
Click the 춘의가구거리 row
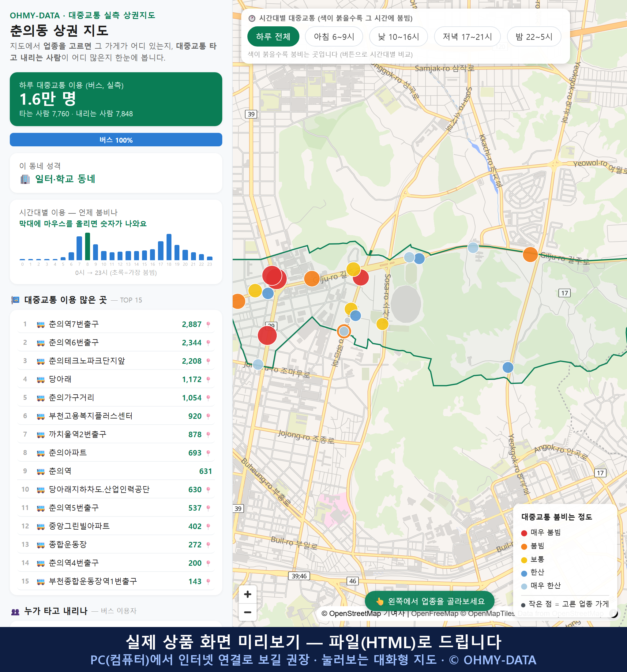point(116,397)
